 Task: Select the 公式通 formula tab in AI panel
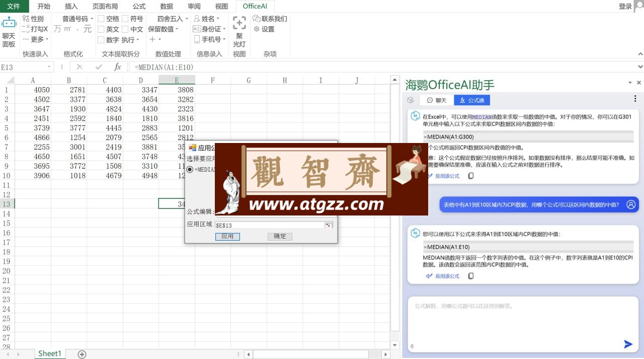click(x=472, y=100)
